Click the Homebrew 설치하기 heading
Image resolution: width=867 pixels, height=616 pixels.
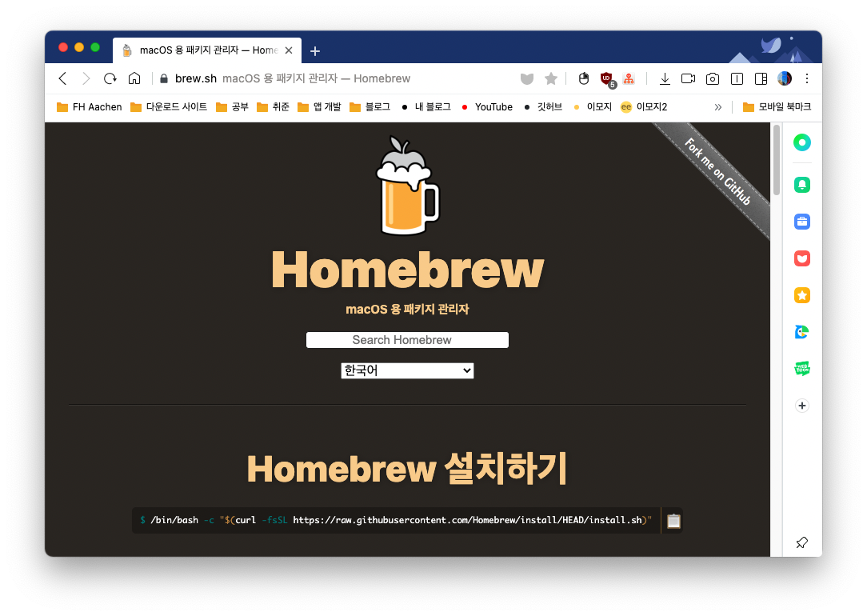point(407,468)
